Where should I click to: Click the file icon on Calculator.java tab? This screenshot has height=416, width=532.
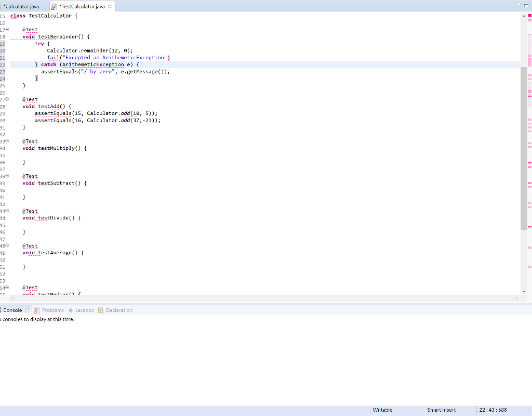1,7
